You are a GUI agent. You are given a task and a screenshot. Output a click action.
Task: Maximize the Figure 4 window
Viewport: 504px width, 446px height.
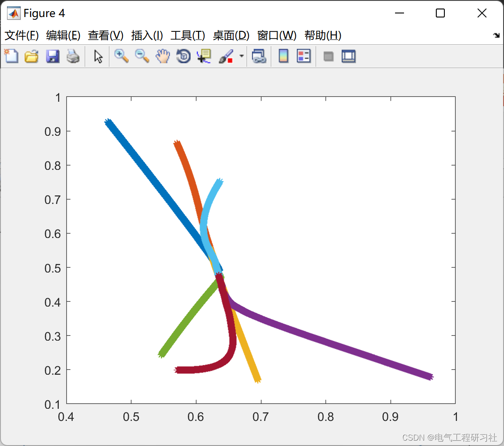click(440, 13)
